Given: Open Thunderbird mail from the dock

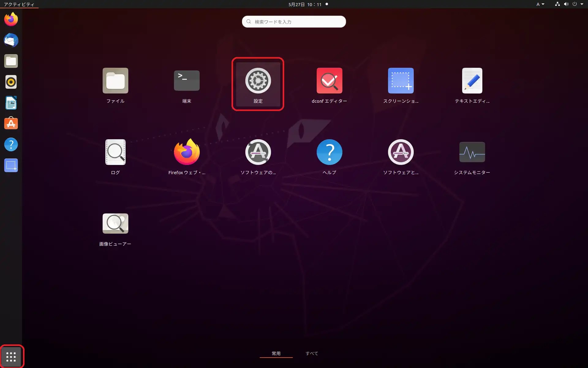Looking at the screenshot, I should pos(11,40).
